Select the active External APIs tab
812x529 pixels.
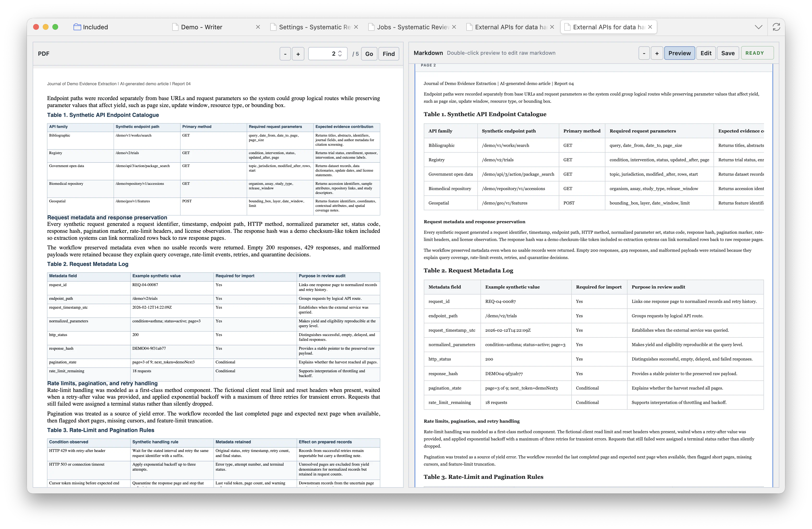(x=608, y=27)
